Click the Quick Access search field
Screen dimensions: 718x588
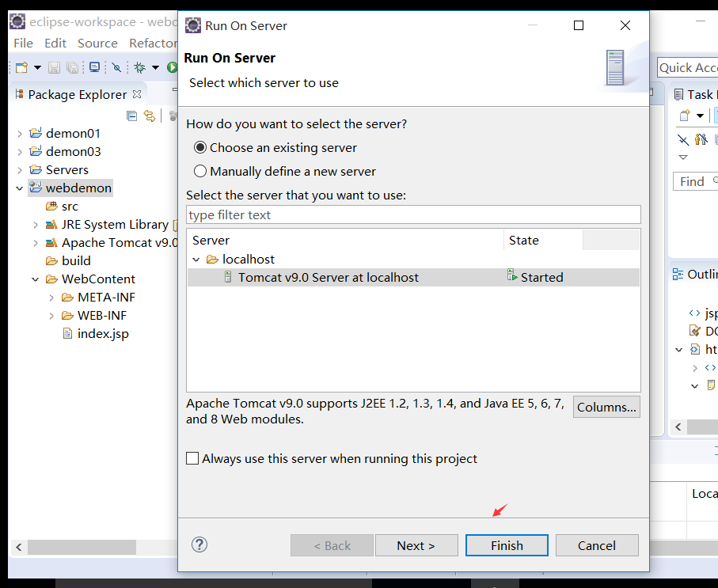687,68
